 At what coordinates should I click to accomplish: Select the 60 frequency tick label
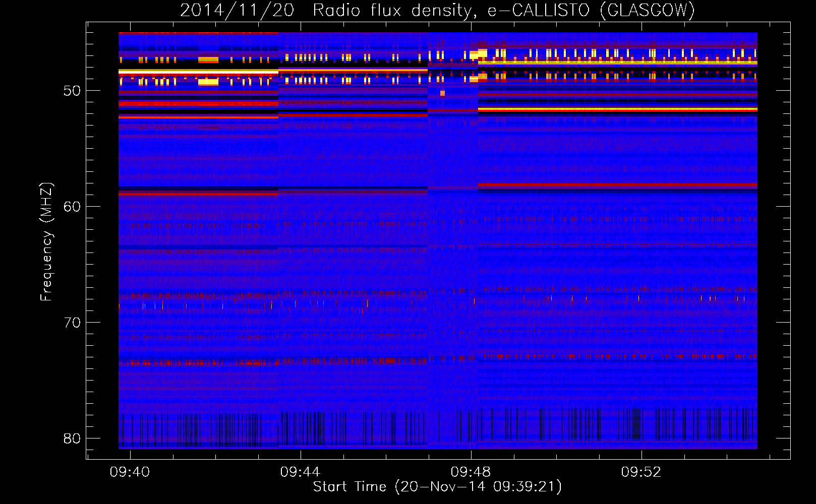[x=72, y=207]
